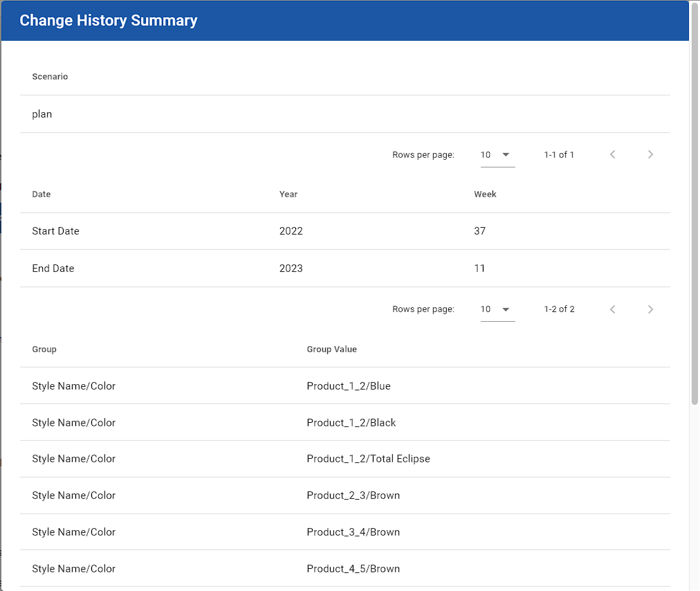Click the Group column header
Screen dimensions: 700x591
click(x=44, y=349)
